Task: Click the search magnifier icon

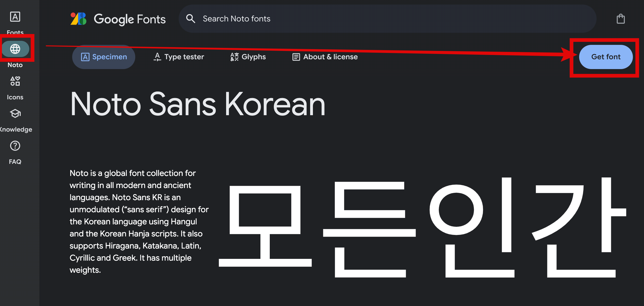Action: tap(191, 19)
